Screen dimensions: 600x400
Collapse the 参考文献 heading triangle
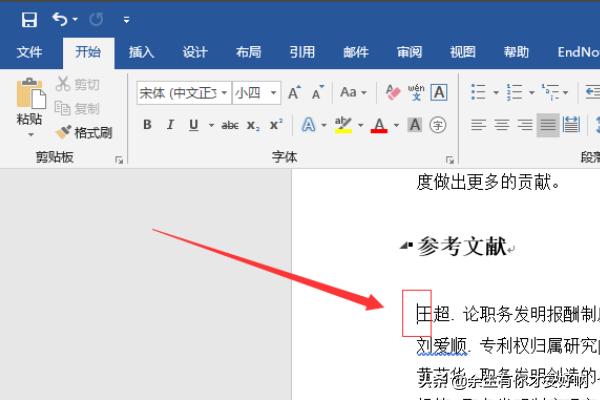click(406, 245)
